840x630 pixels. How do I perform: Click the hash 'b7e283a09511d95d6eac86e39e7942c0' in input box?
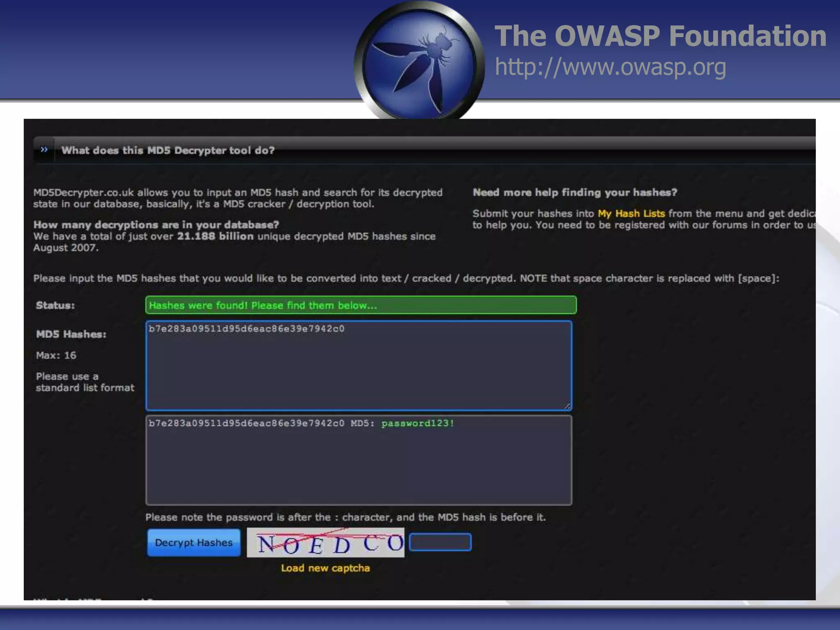(x=247, y=329)
